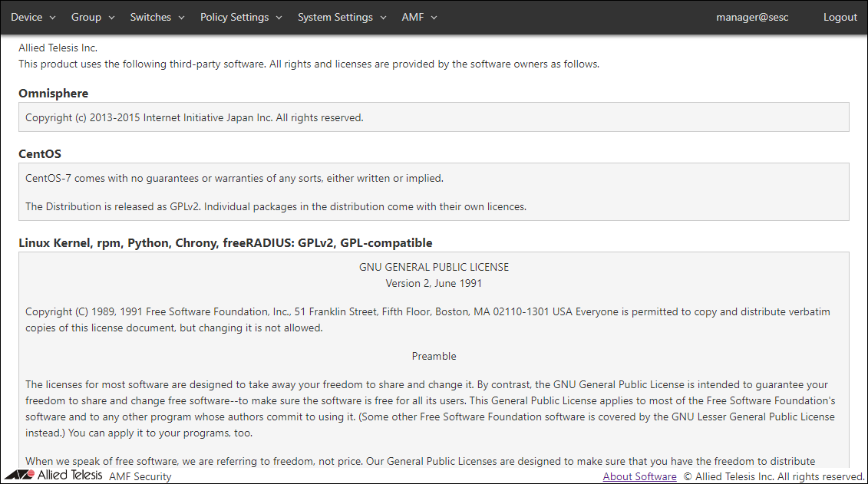This screenshot has width=868, height=484.
Task: Expand the Switches dropdown chevron
Action: pos(181,18)
